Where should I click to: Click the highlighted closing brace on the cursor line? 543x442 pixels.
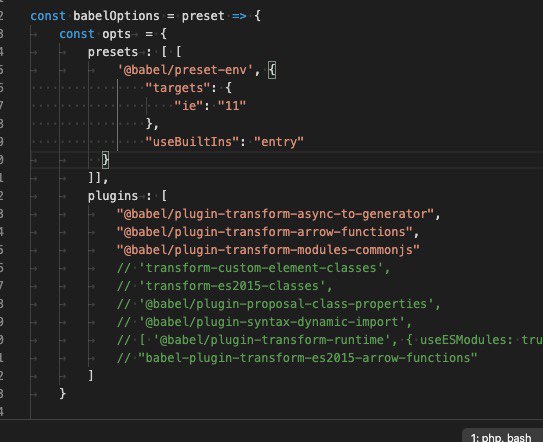point(105,160)
